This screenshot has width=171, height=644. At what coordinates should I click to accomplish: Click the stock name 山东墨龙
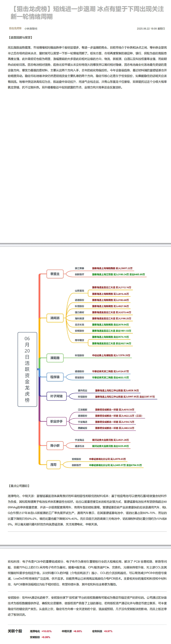pos(79,291)
